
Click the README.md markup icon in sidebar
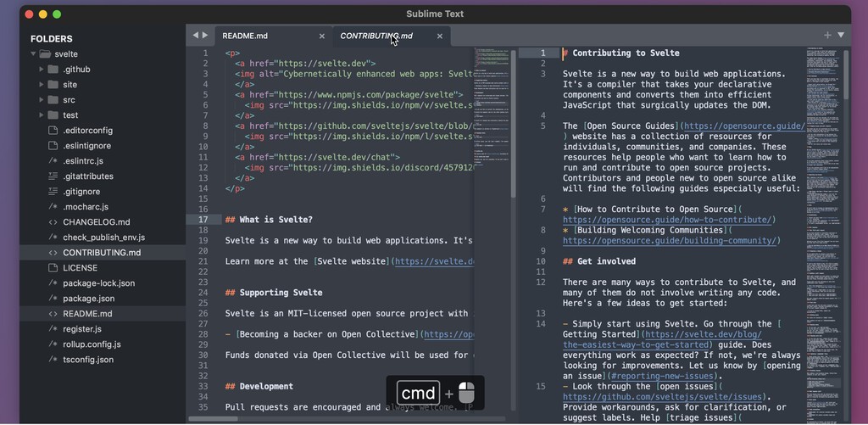pyautogui.click(x=53, y=314)
